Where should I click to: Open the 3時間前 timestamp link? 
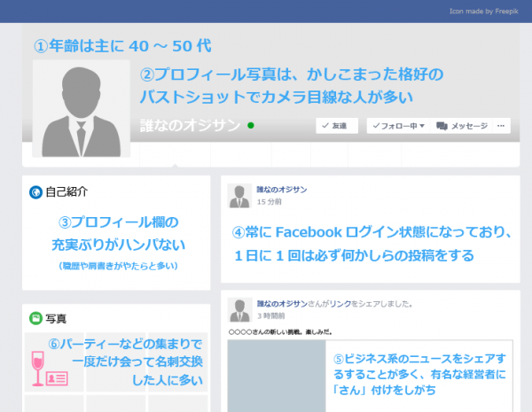coord(271,315)
